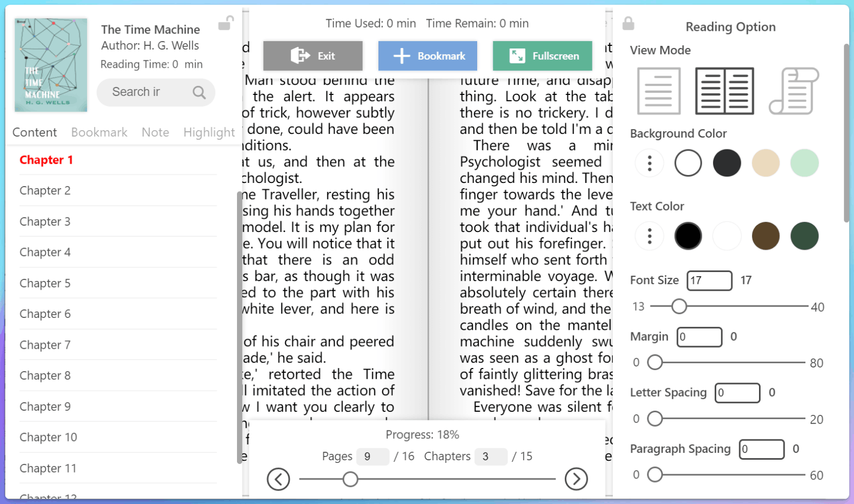
Task: Select double-page book view mode
Action: [x=724, y=91]
